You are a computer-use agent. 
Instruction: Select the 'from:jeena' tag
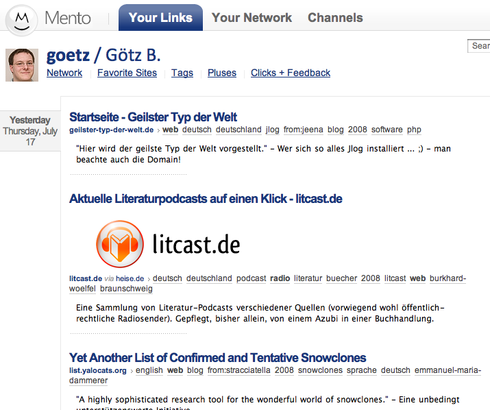pos(303,129)
